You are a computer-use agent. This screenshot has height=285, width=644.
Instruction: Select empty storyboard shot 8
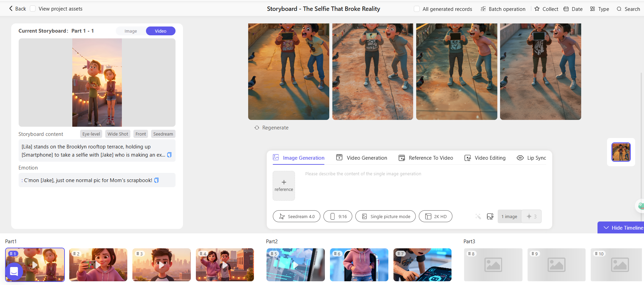pyautogui.click(x=493, y=265)
